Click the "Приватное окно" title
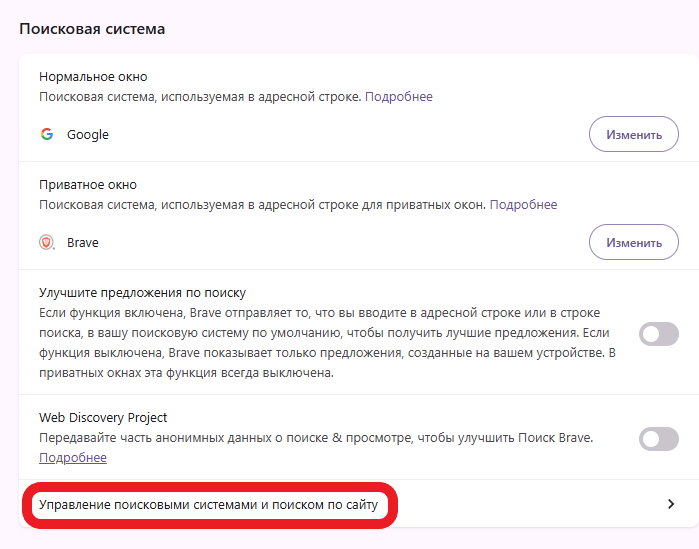Screen dimensions: 699x549 88,184
